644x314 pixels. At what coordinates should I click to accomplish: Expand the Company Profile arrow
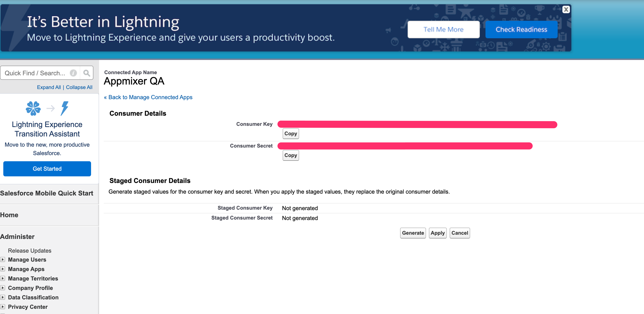coord(3,288)
